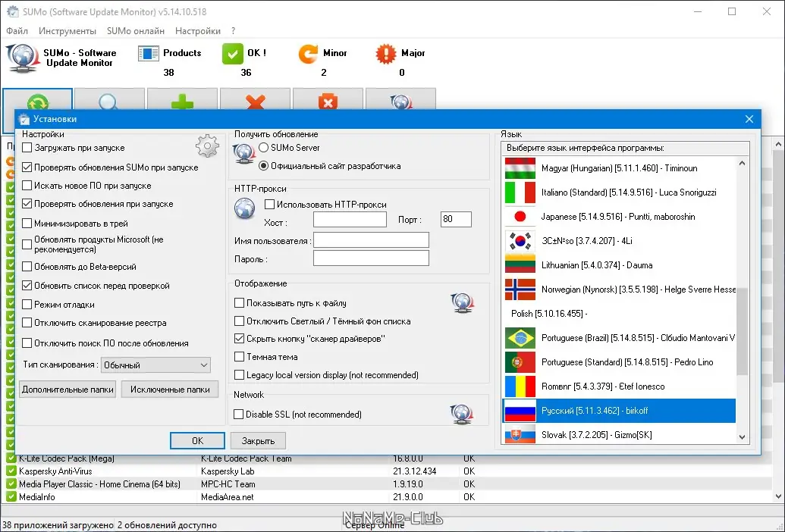The height and width of the screenshot is (532, 785).
Task: Toggle Отключить сканирование реестра checkbox
Action: tap(27, 323)
